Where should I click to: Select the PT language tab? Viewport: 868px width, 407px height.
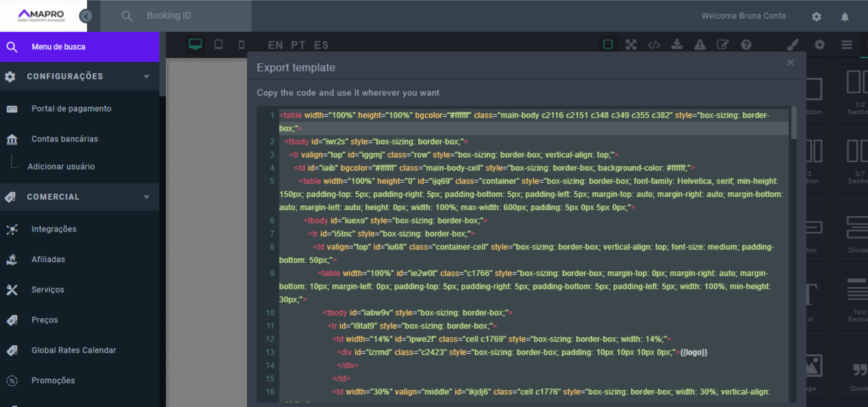(x=298, y=45)
